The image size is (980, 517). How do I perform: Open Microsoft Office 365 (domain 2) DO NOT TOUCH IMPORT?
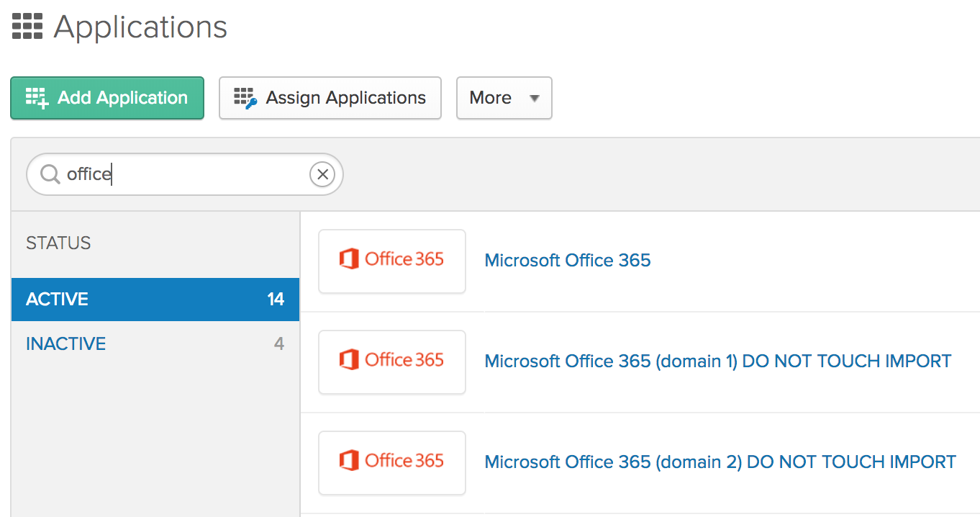(x=720, y=462)
